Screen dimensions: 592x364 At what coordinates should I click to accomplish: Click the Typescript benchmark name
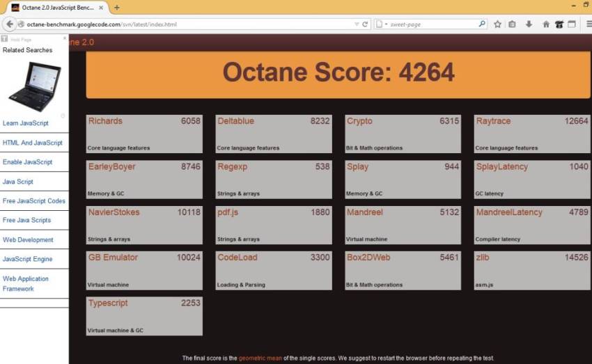tap(108, 303)
